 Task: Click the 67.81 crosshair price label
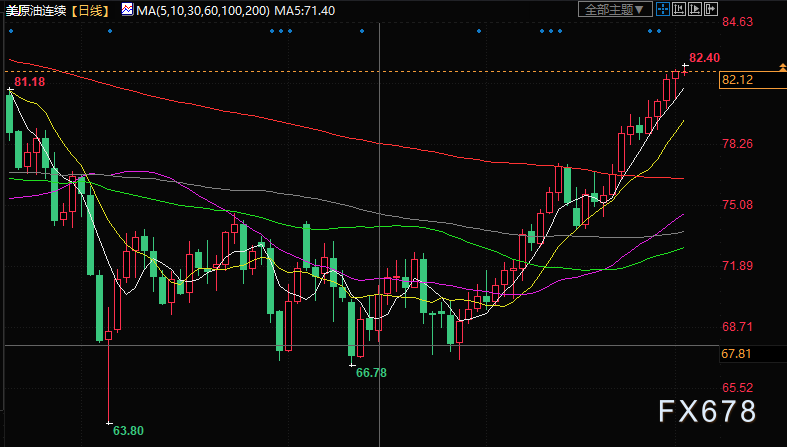(x=736, y=354)
